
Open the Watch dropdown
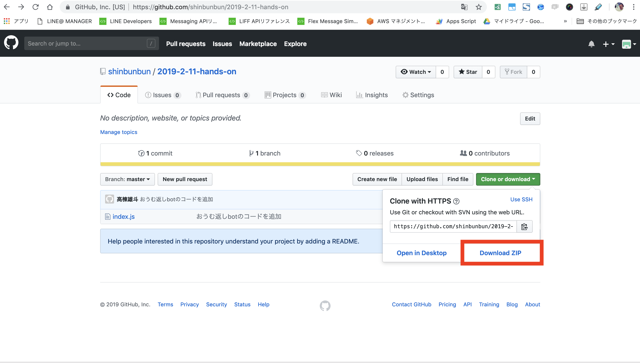416,72
